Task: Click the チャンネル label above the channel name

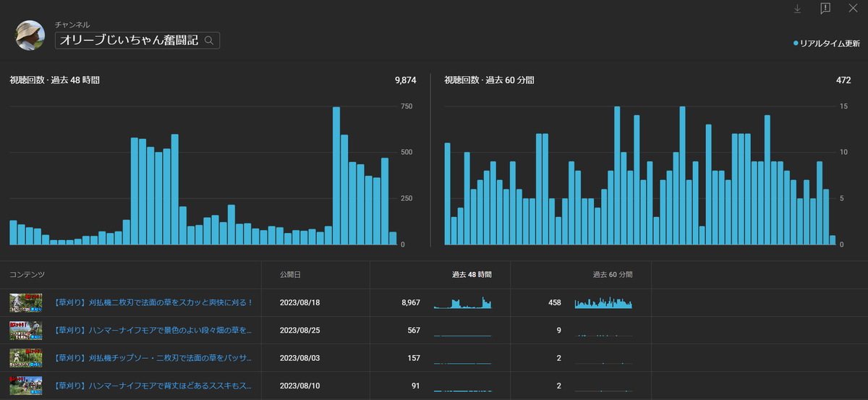Action: pyautogui.click(x=72, y=25)
